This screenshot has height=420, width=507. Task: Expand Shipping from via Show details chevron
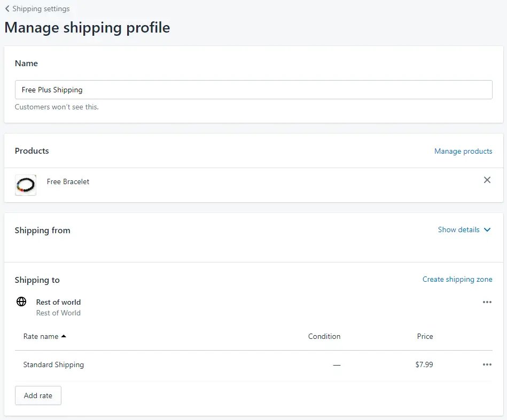[x=487, y=229]
